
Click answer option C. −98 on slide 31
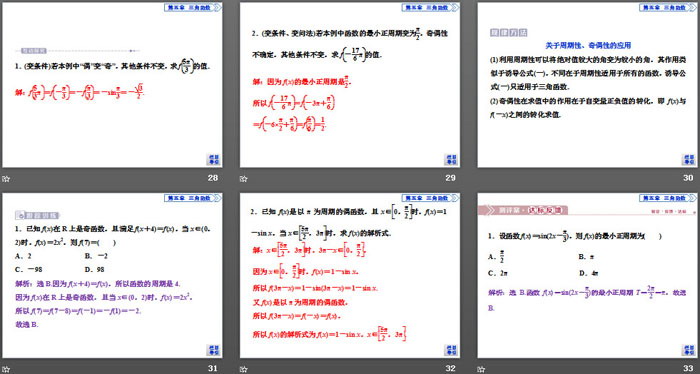(29, 270)
